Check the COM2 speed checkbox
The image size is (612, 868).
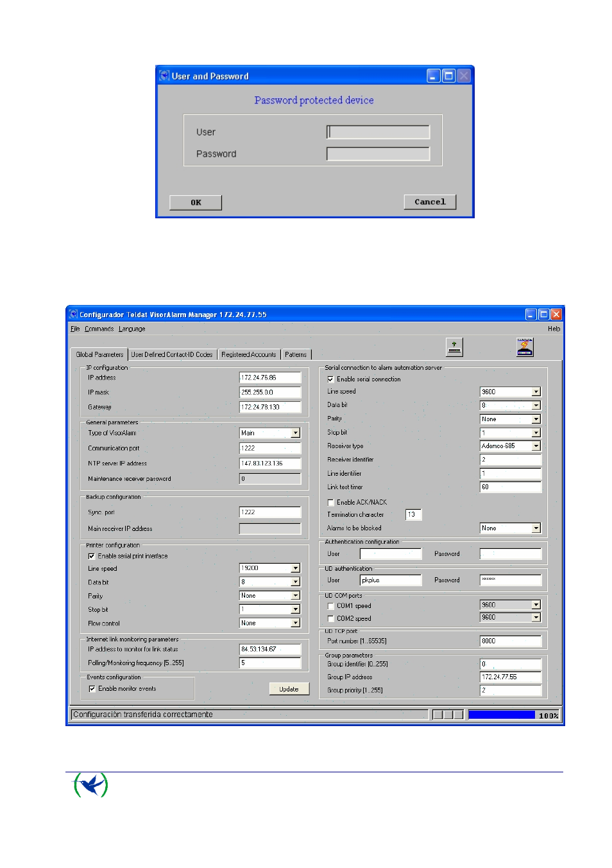[330, 619]
